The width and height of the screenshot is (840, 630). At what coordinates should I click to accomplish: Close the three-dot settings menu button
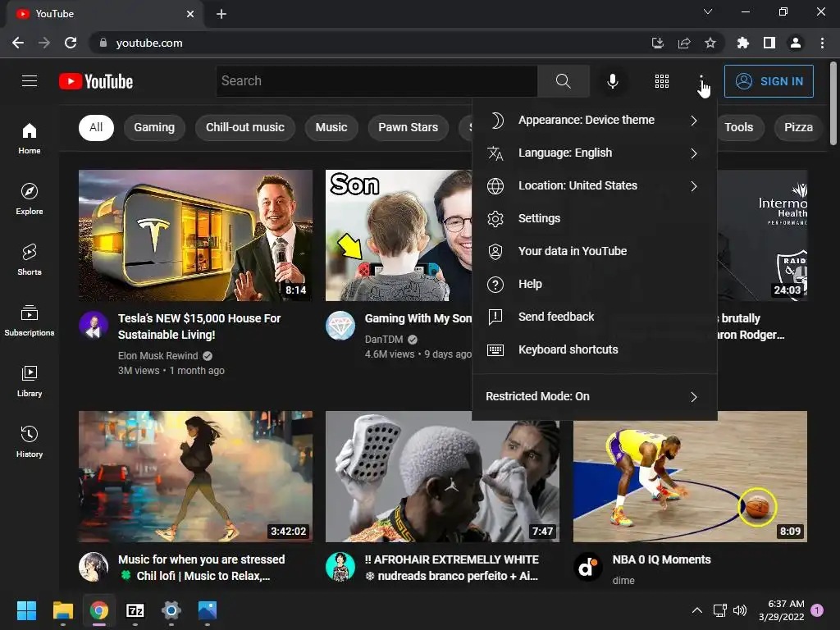click(x=701, y=81)
